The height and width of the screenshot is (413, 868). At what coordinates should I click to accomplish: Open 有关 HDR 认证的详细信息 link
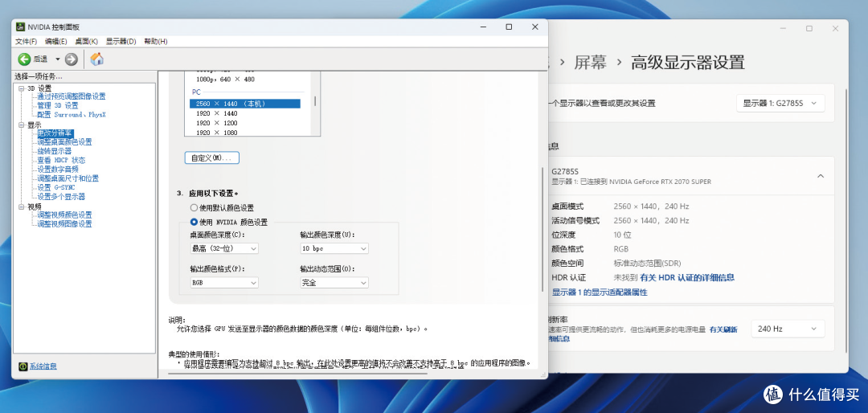click(x=687, y=277)
